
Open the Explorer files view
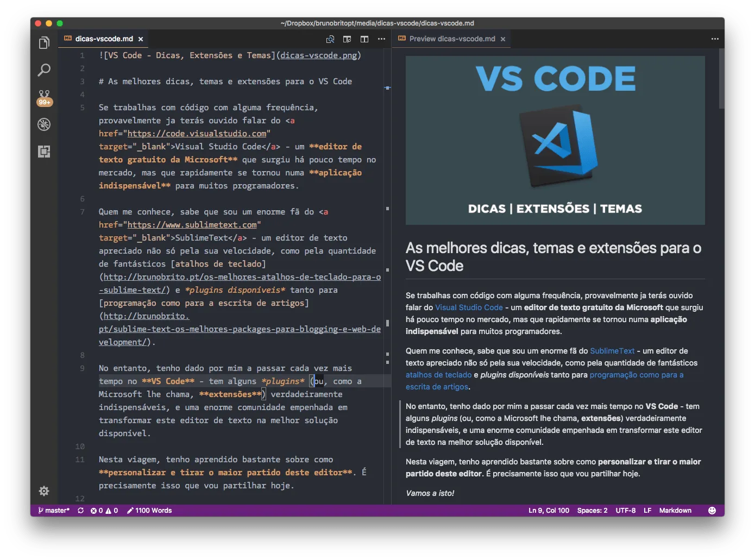pyautogui.click(x=44, y=43)
